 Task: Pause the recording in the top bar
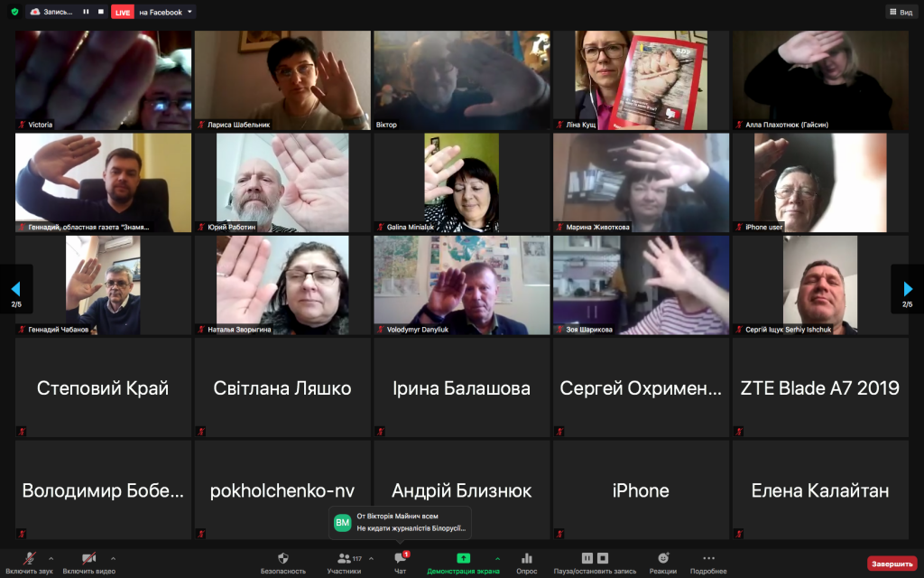(86, 12)
